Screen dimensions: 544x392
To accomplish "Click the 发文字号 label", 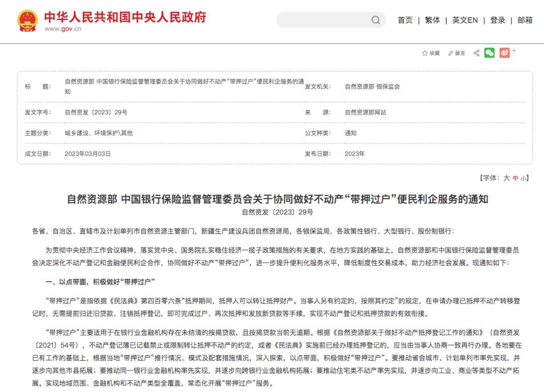I will click(38, 112).
